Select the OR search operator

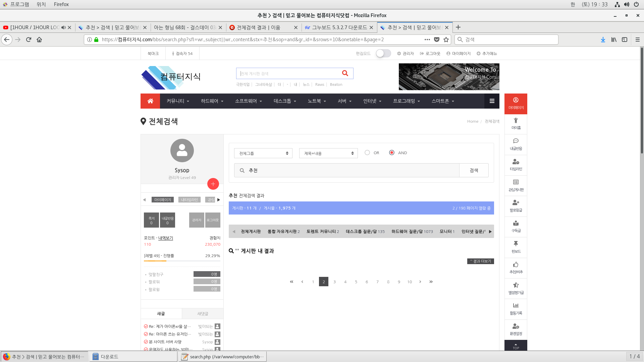[367, 153]
